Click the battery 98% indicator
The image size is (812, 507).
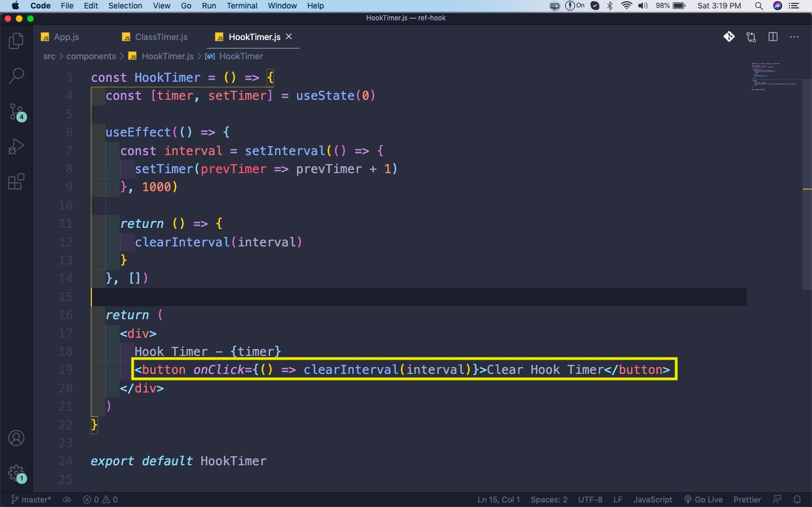[670, 6]
